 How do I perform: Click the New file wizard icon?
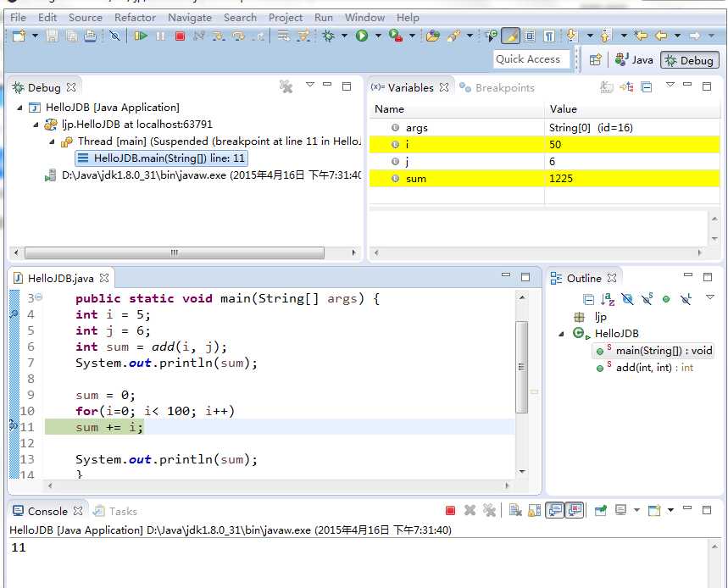[x=19, y=36]
